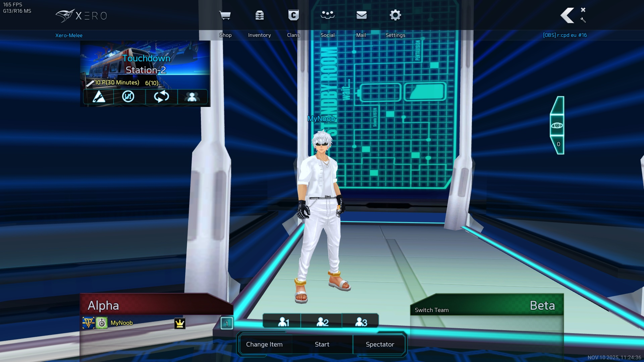Open the Mail envelope icon
This screenshot has width=644, height=362.
pos(361,15)
